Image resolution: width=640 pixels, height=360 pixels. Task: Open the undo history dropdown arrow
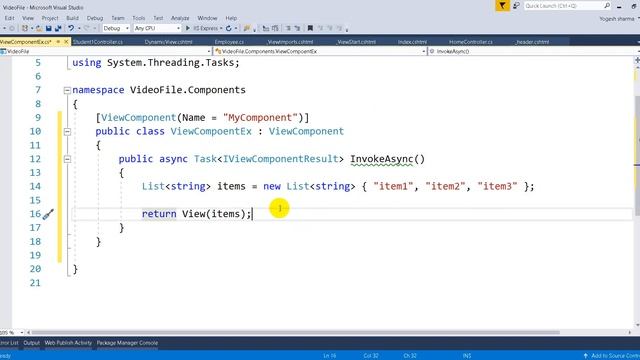point(79,28)
